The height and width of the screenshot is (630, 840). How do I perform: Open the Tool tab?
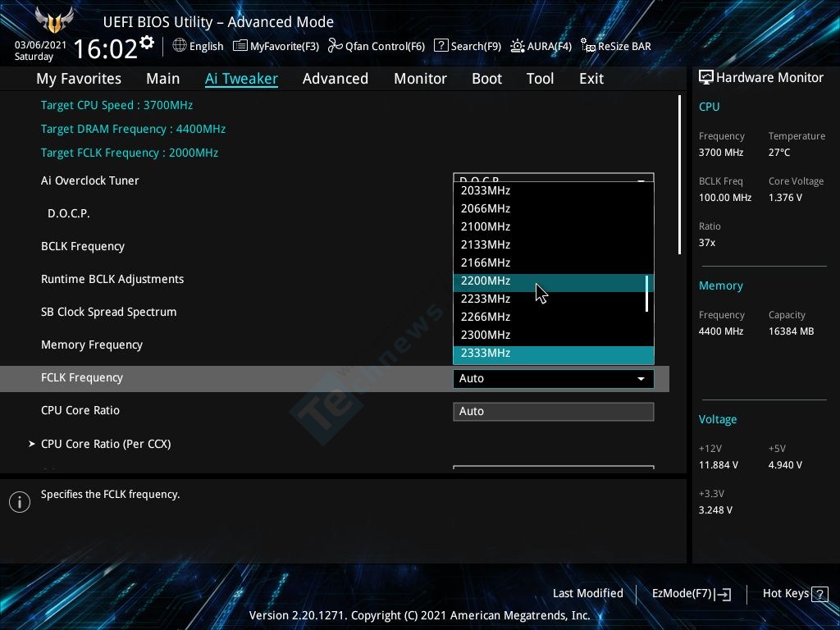tap(540, 79)
